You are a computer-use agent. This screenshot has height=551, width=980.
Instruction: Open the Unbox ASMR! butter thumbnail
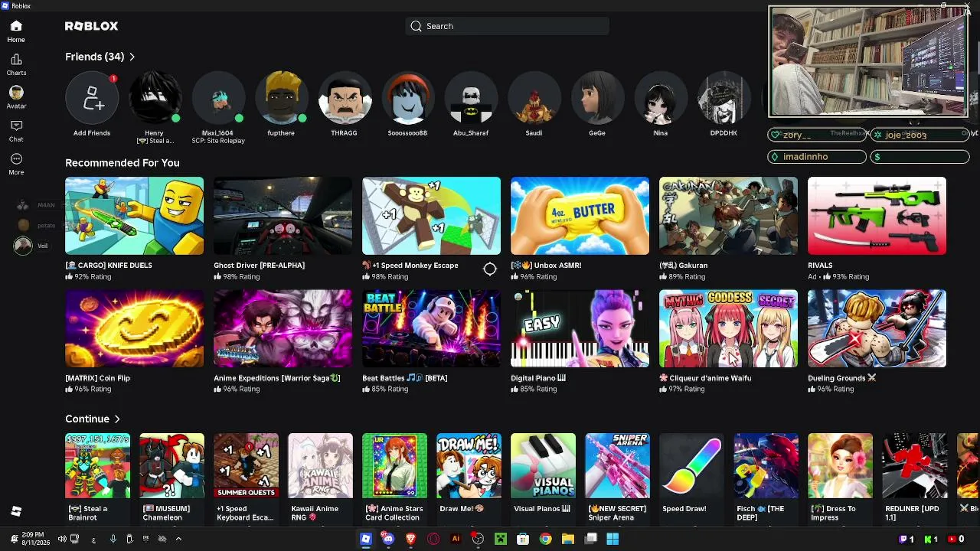point(580,216)
